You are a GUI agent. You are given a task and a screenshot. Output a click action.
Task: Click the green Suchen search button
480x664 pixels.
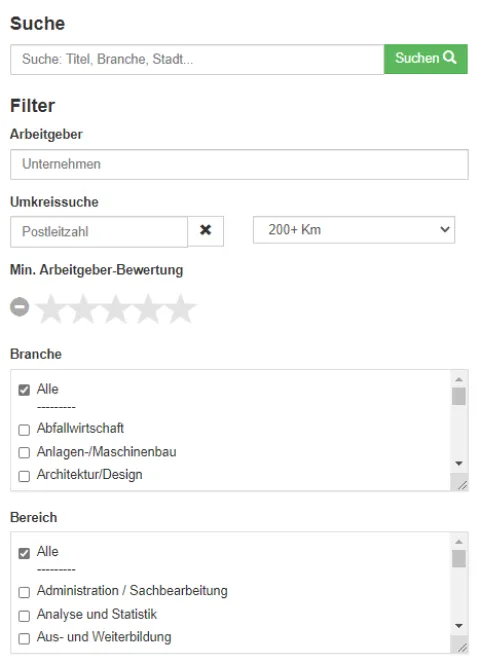coord(426,59)
